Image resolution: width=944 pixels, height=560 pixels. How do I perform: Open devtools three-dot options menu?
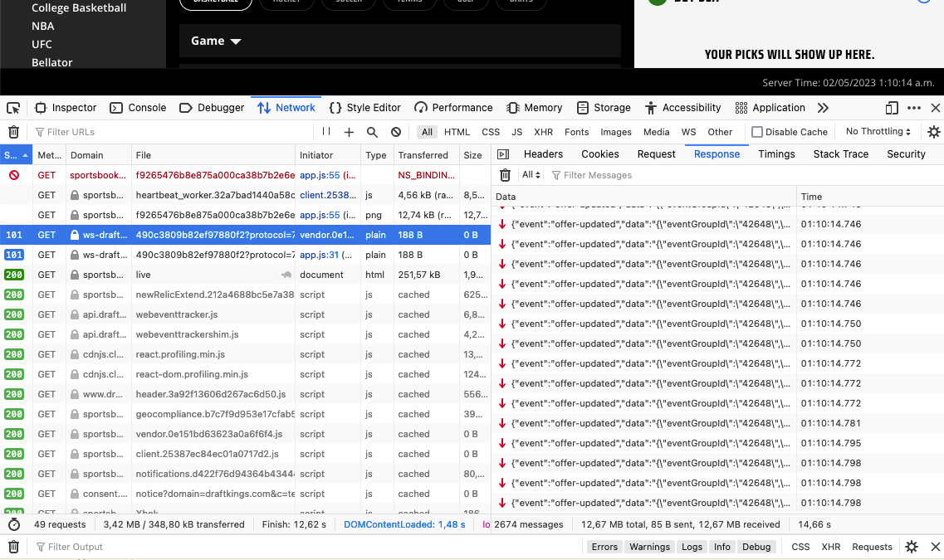914,109
